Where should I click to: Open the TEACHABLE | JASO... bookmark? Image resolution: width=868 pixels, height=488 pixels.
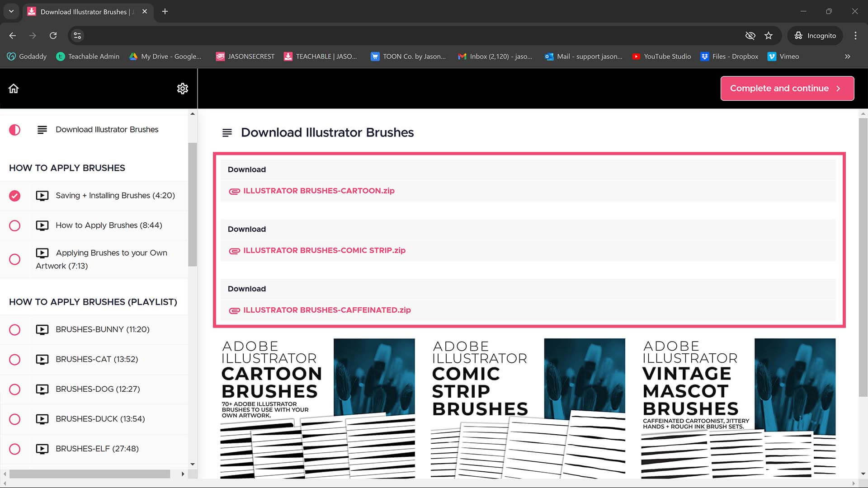pos(320,56)
